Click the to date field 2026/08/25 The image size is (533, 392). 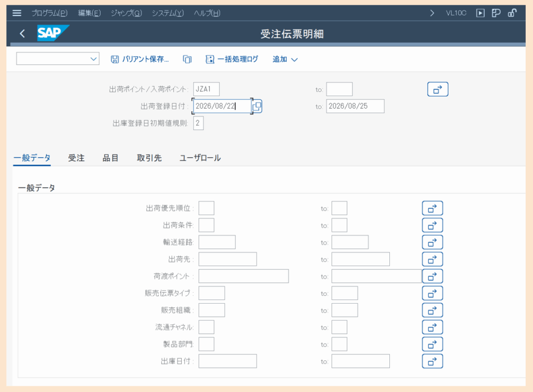(355, 106)
